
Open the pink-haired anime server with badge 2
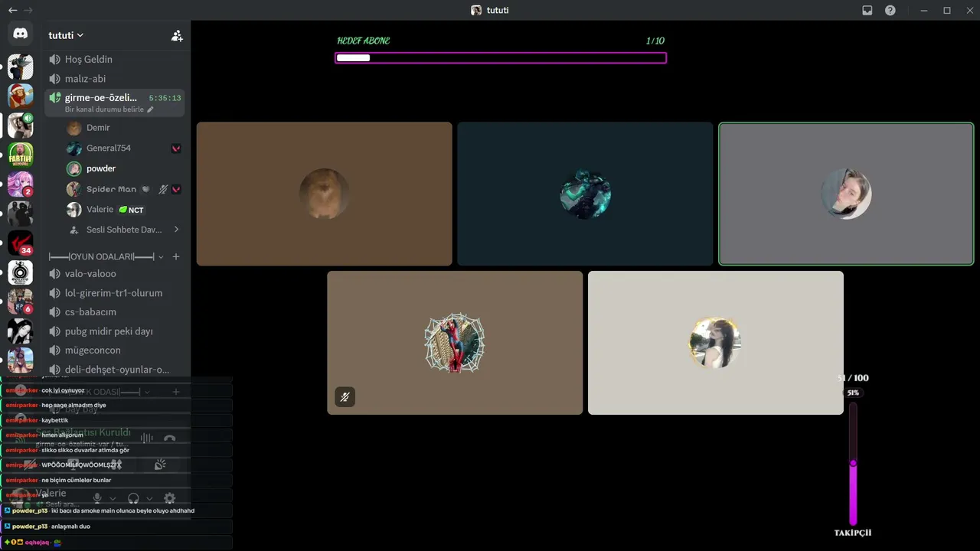(21, 184)
